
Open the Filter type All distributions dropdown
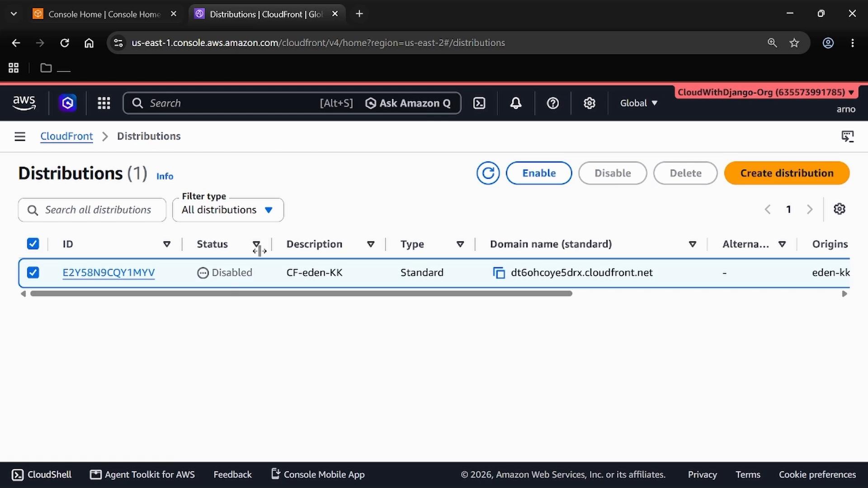[228, 210]
